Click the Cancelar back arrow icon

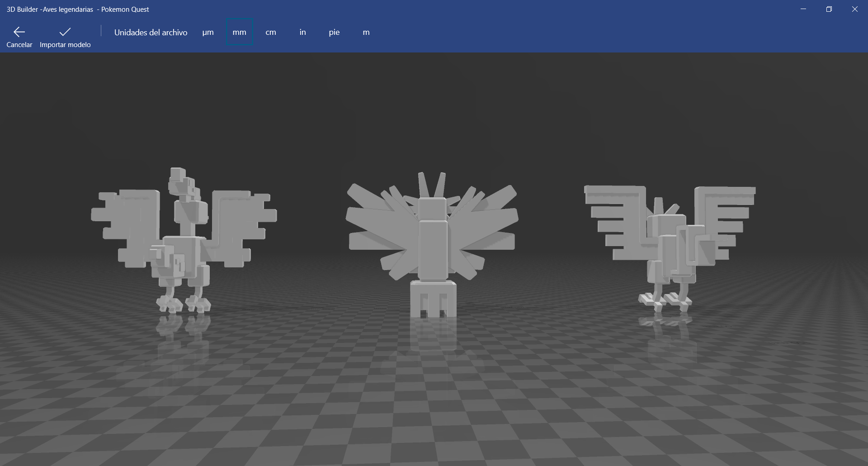[x=19, y=32]
